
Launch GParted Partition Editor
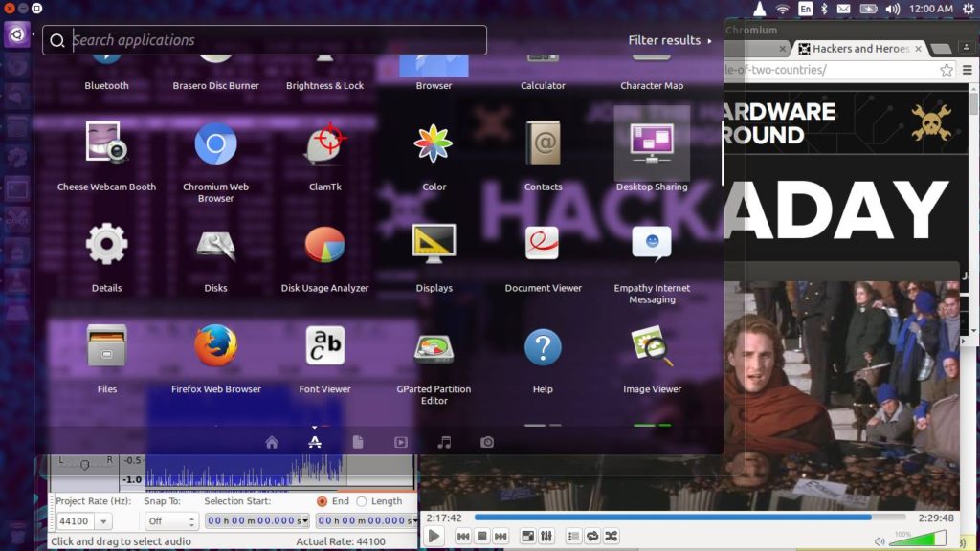434,348
